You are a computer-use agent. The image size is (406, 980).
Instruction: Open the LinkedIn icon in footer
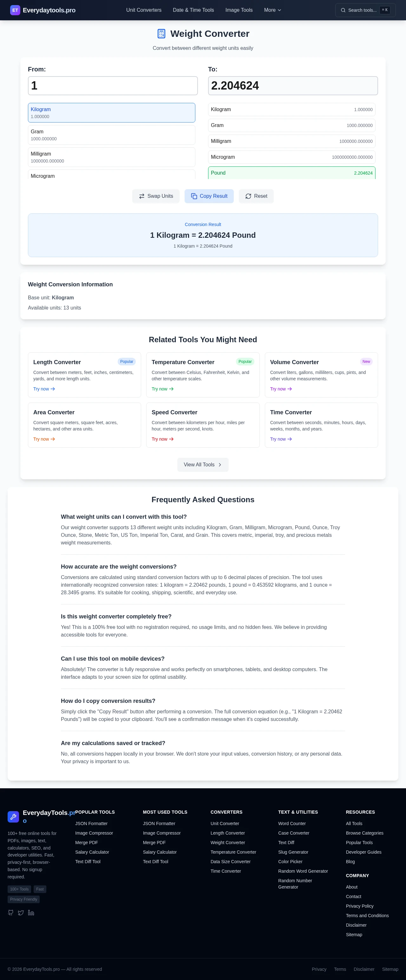[x=31, y=913]
